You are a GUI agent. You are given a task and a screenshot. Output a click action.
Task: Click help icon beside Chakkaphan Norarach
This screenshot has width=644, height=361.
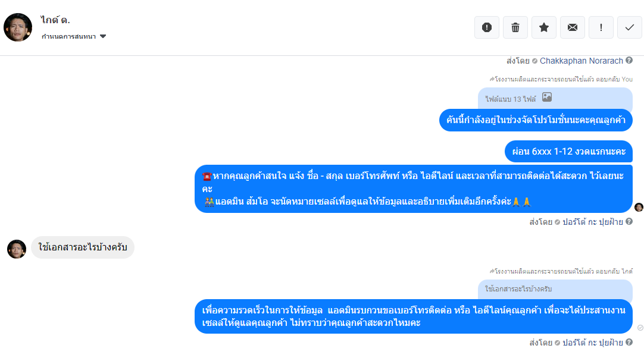click(629, 60)
